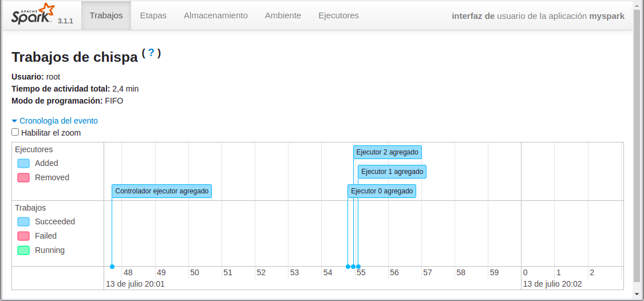
Task: Click the blue Added legend swatch
Action: click(23, 163)
